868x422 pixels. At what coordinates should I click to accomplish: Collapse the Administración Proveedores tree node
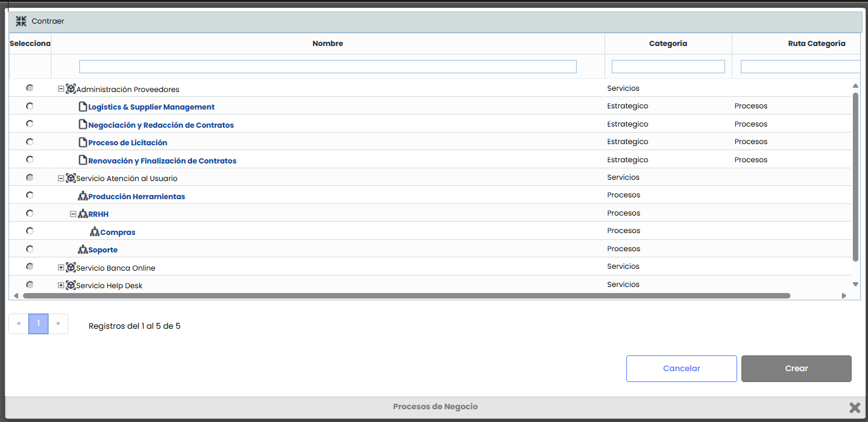61,89
